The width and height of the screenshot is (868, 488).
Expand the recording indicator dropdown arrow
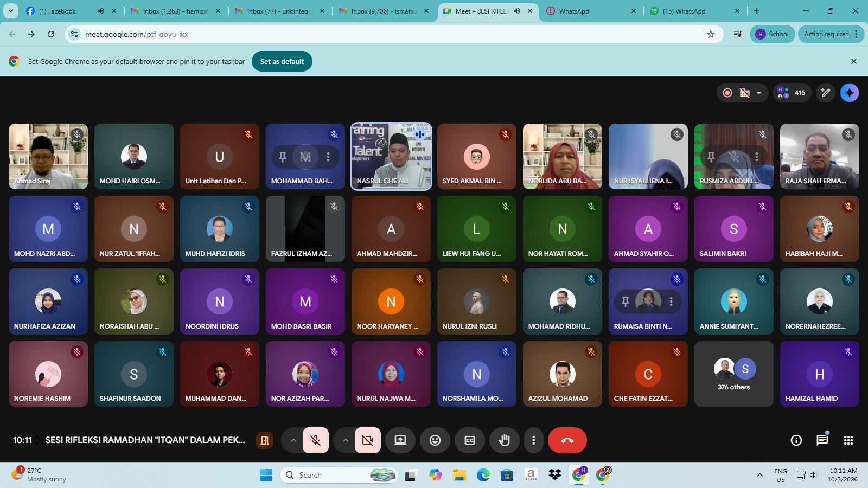[759, 93]
